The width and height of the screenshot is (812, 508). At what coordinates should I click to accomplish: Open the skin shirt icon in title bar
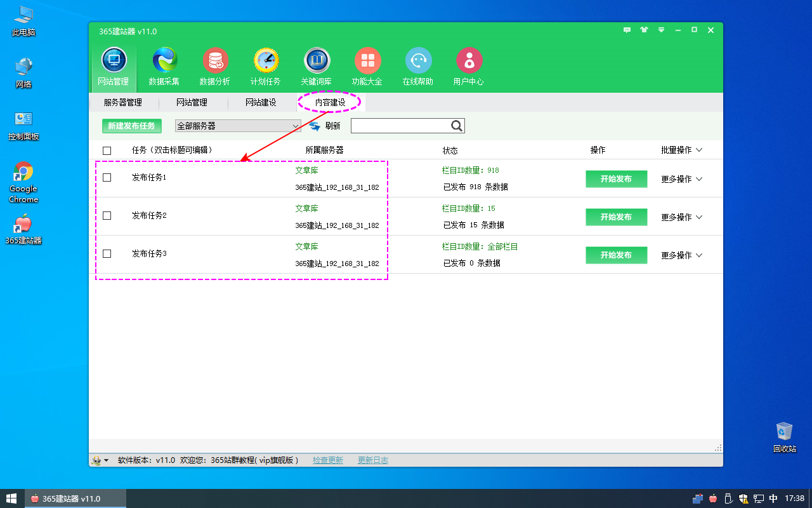[x=645, y=30]
